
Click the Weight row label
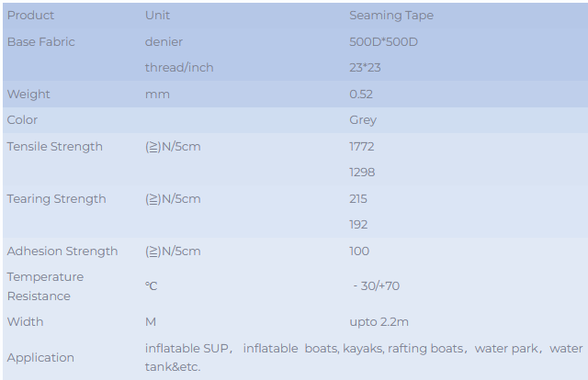click(x=28, y=95)
